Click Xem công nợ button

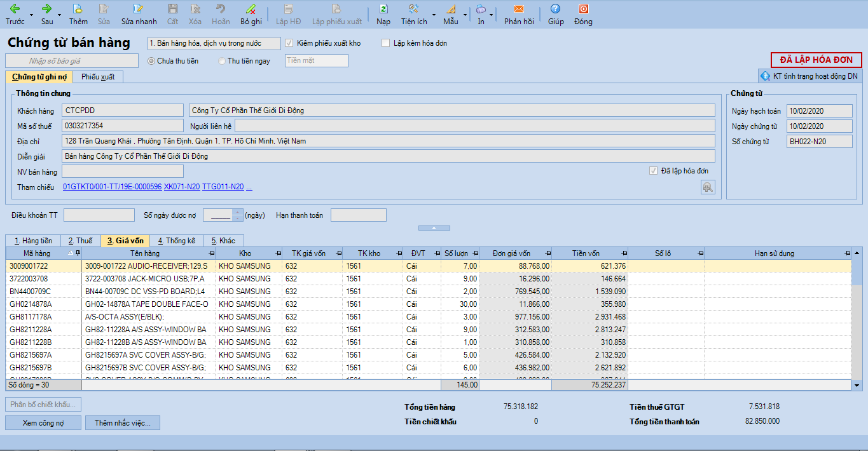[43, 423]
